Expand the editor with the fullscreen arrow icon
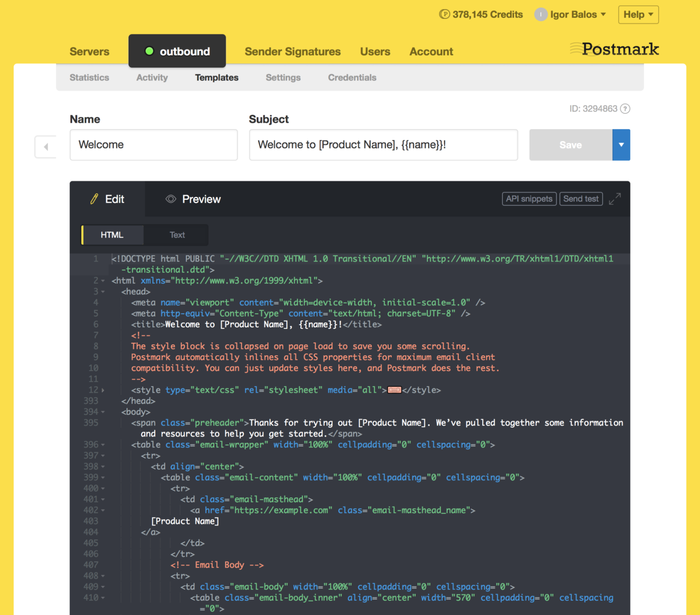700x615 pixels. [x=615, y=198]
